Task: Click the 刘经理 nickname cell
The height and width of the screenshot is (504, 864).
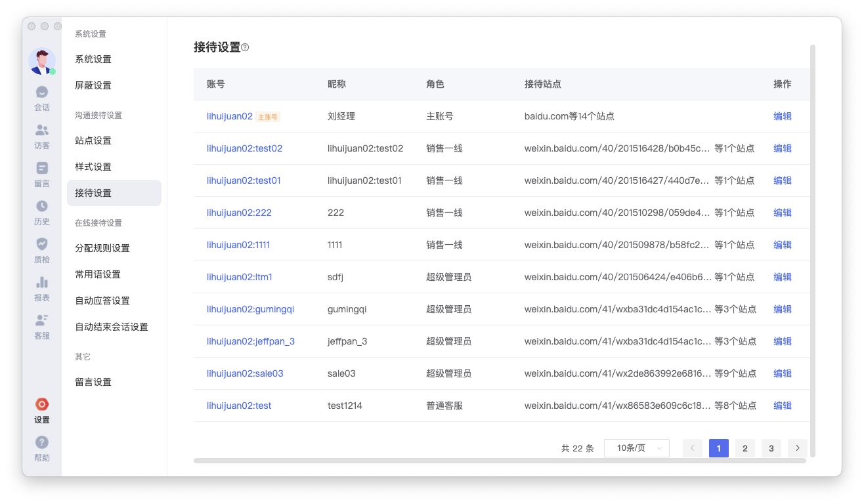Action: coord(341,116)
